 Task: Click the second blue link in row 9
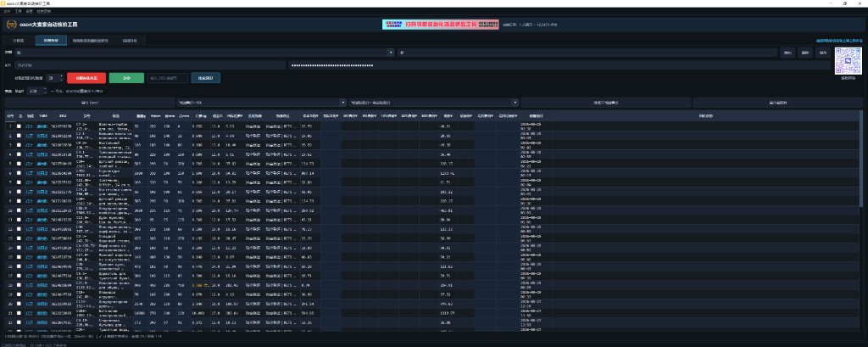pos(42,201)
